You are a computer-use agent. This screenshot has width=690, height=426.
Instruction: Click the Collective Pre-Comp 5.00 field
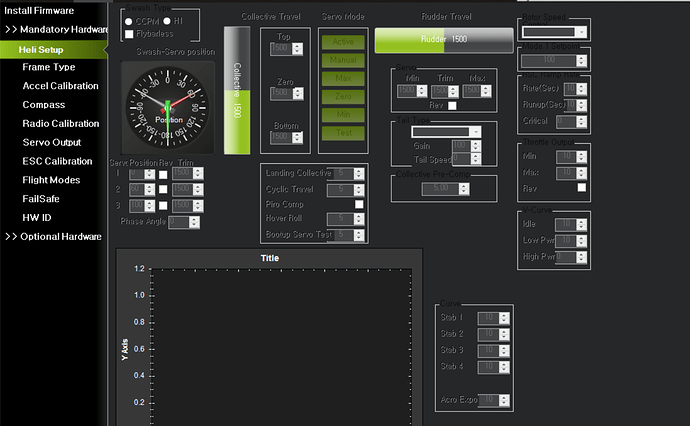coord(445,189)
